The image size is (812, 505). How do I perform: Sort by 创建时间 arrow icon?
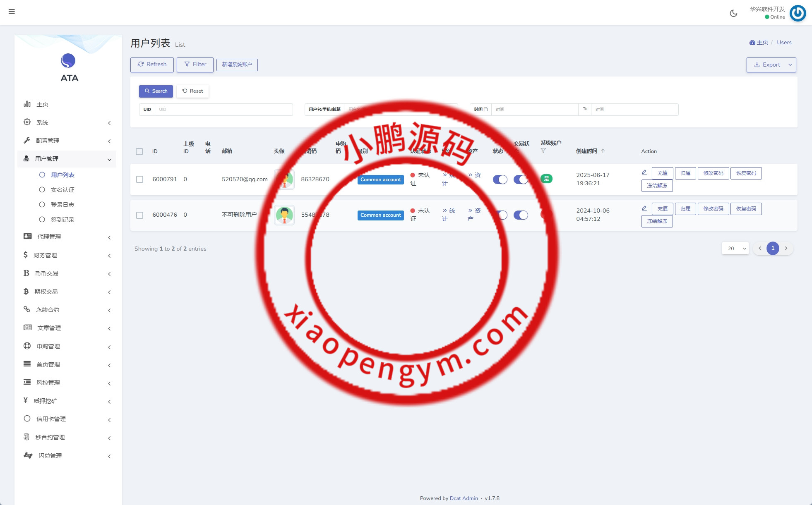click(x=603, y=151)
